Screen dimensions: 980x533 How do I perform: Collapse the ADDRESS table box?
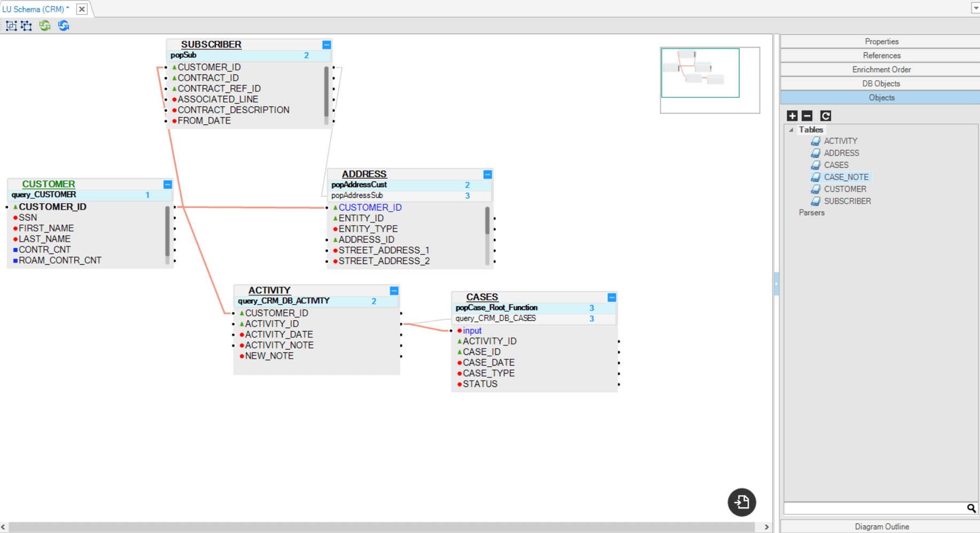487,175
